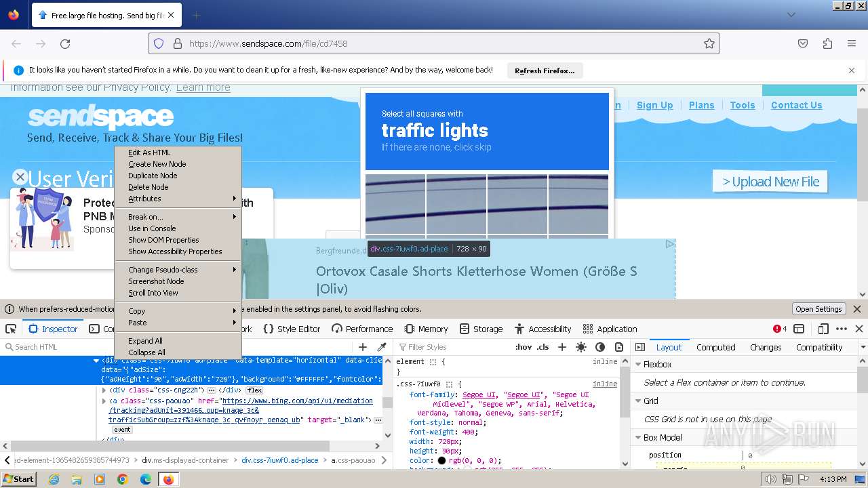
Task: Open the Pocket save icon
Action: click(803, 43)
